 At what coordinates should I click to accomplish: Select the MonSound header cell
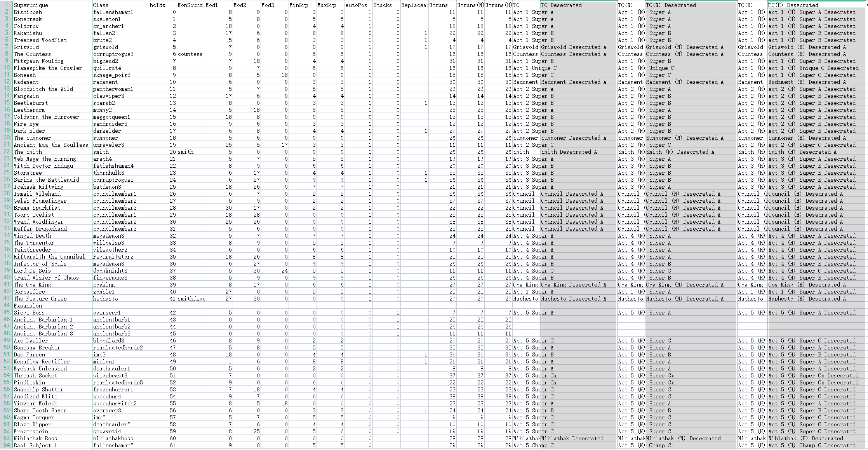(x=190, y=5)
